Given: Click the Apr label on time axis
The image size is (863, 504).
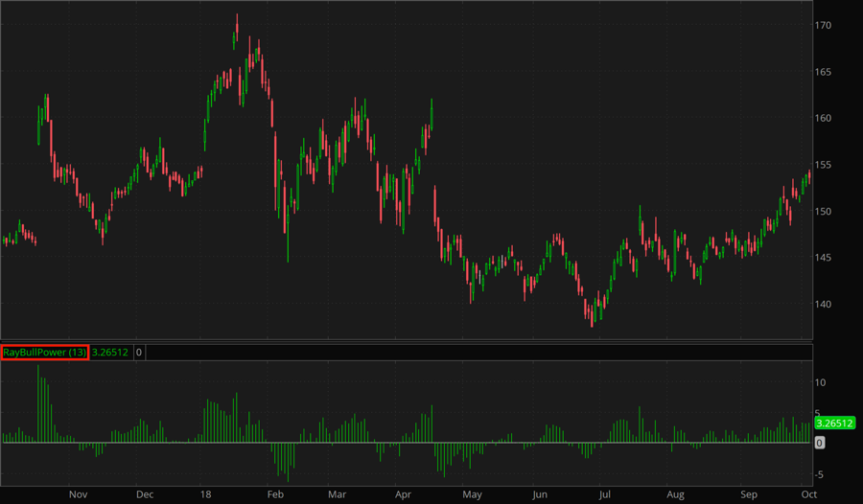Looking at the screenshot, I should click(406, 494).
